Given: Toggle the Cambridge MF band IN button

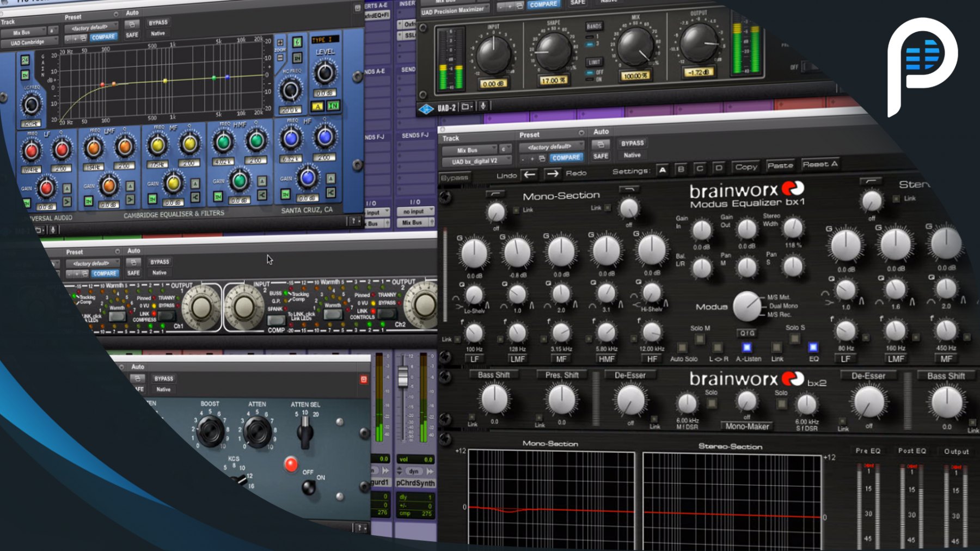Looking at the screenshot, I should point(152,199).
